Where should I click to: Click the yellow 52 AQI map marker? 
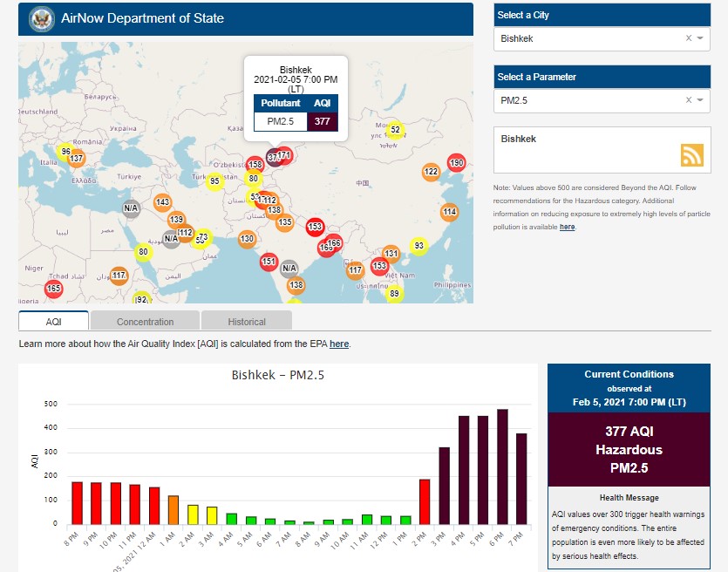(395, 130)
